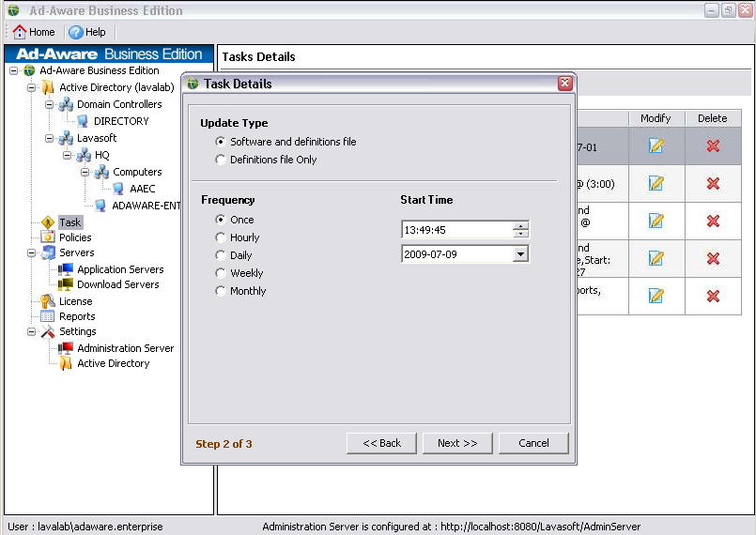Image resolution: width=756 pixels, height=535 pixels.
Task: Click the Reports table icon
Action: click(x=47, y=316)
